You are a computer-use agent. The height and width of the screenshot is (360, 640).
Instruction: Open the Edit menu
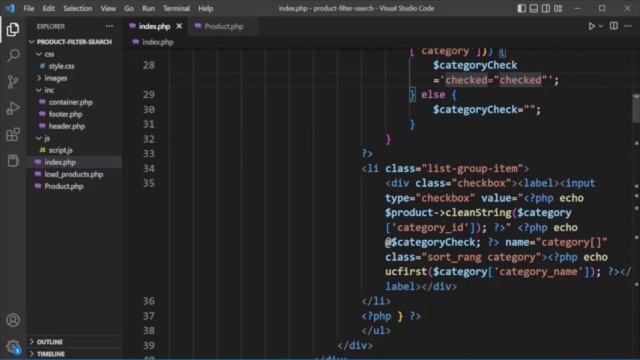pyautogui.click(x=49, y=8)
